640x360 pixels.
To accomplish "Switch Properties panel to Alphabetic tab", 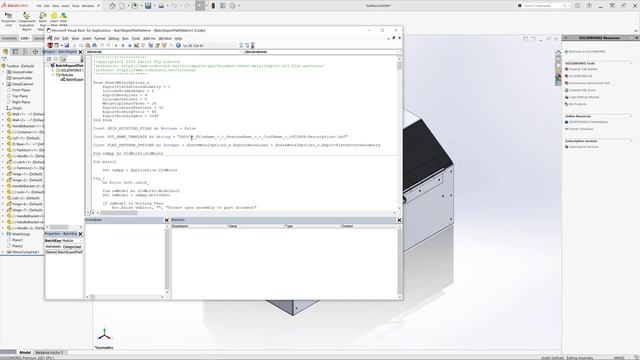I will click(x=53, y=247).
